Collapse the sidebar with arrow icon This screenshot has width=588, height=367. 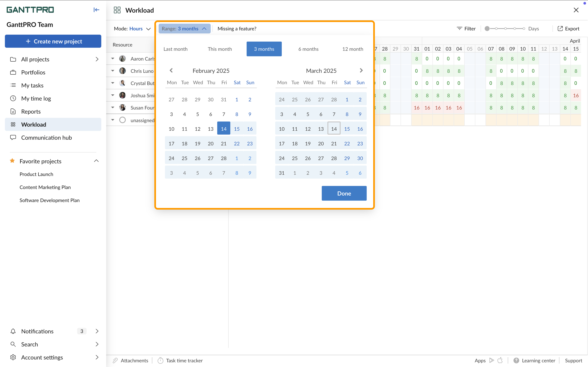tap(96, 10)
